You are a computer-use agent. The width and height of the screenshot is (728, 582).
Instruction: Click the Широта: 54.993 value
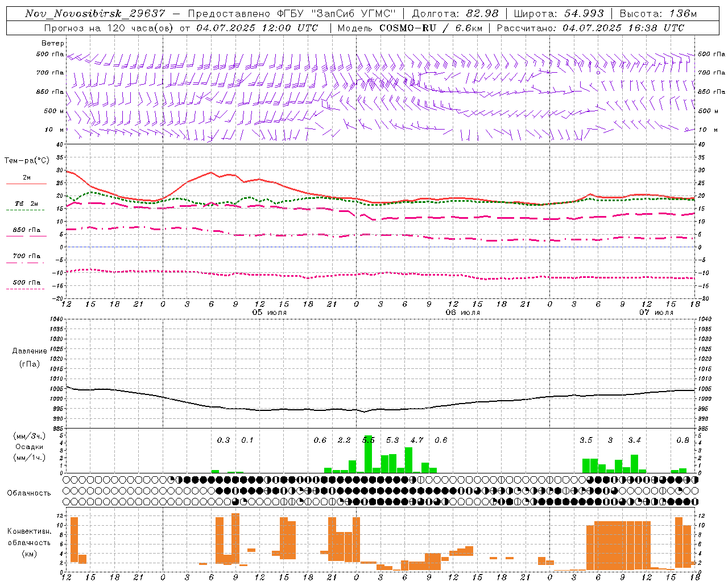coord(559,14)
